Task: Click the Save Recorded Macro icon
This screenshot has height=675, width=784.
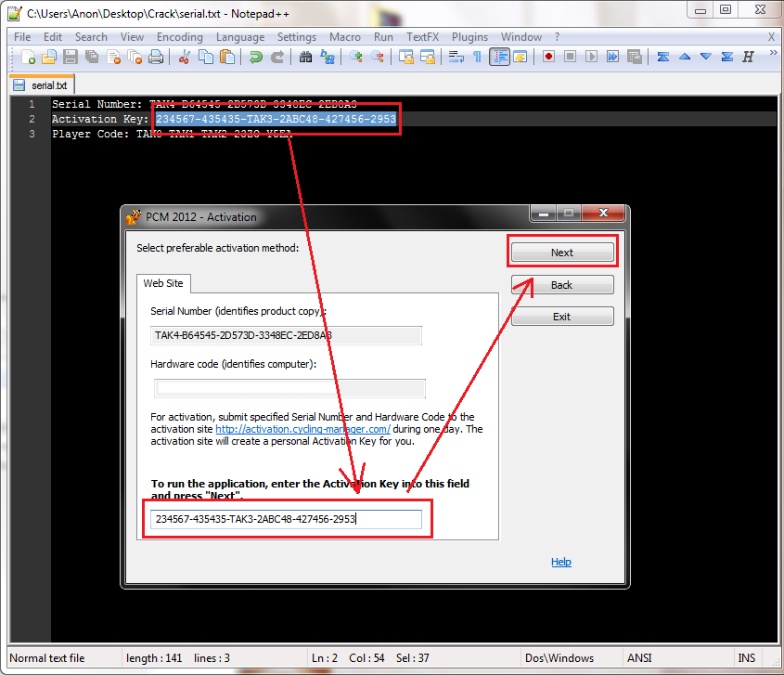Action: [635, 57]
